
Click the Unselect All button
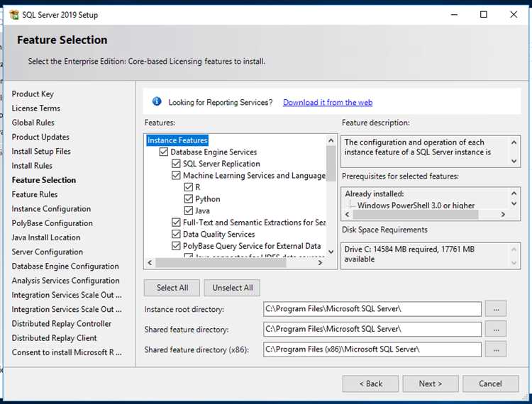[x=233, y=288]
